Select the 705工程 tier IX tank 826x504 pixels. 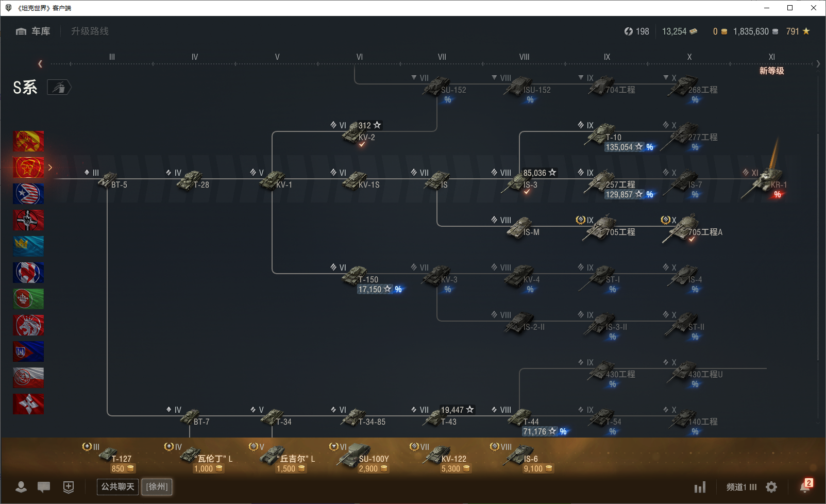[606, 227]
